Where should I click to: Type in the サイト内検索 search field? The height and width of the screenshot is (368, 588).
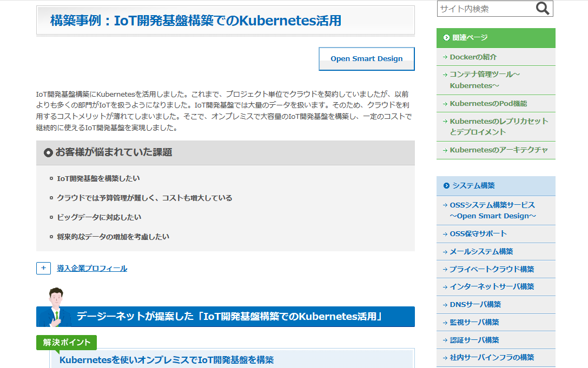click(x=485, y=9)
